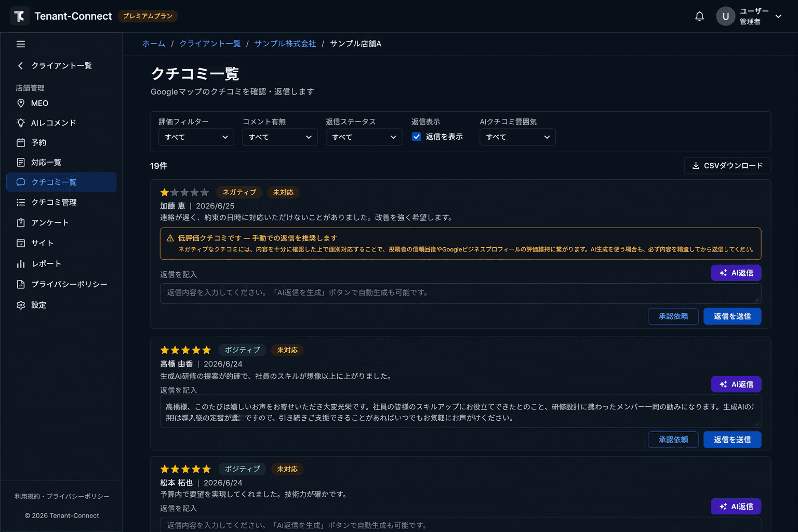This screenshot has width=798, height=532.
Task: Send reply to 高橋 由香 review
Action: [733, 440]
